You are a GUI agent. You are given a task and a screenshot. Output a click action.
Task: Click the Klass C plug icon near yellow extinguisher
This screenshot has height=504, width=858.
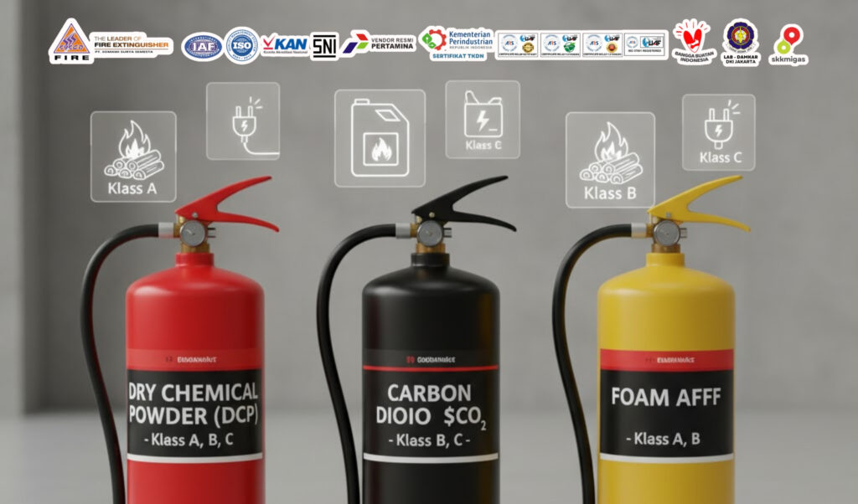[x=718, y=132]
